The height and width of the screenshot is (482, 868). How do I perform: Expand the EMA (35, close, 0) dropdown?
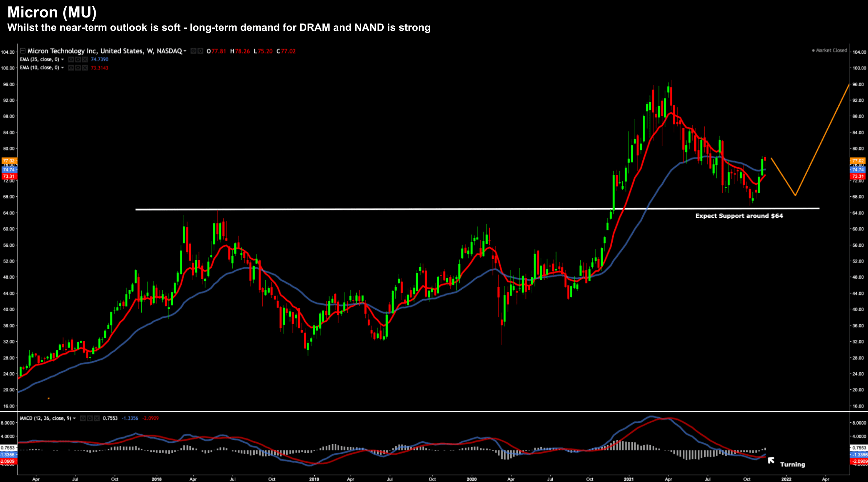tap(62, 60)
